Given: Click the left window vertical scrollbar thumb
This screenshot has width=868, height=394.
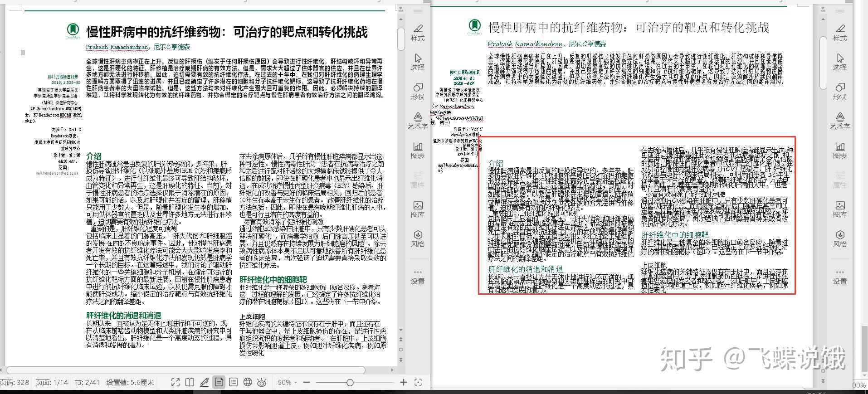Looking at the screenshot, I should [401, 39].
